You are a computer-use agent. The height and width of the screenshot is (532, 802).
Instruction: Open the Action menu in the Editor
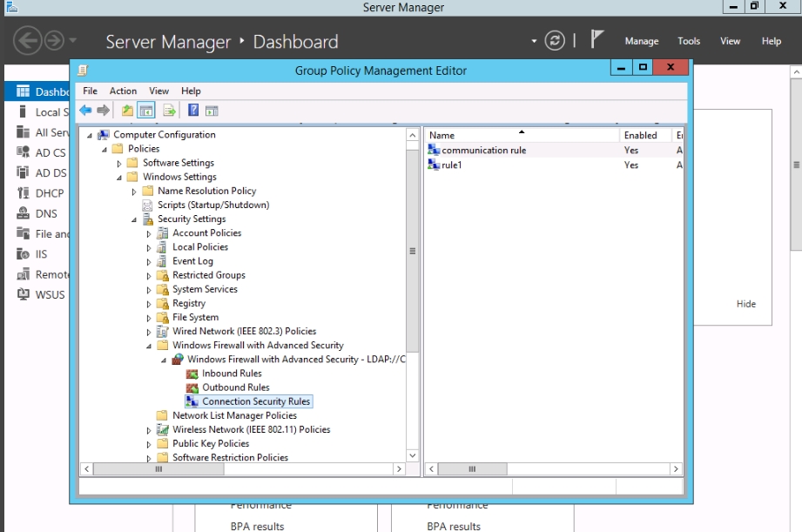[124, 91]
